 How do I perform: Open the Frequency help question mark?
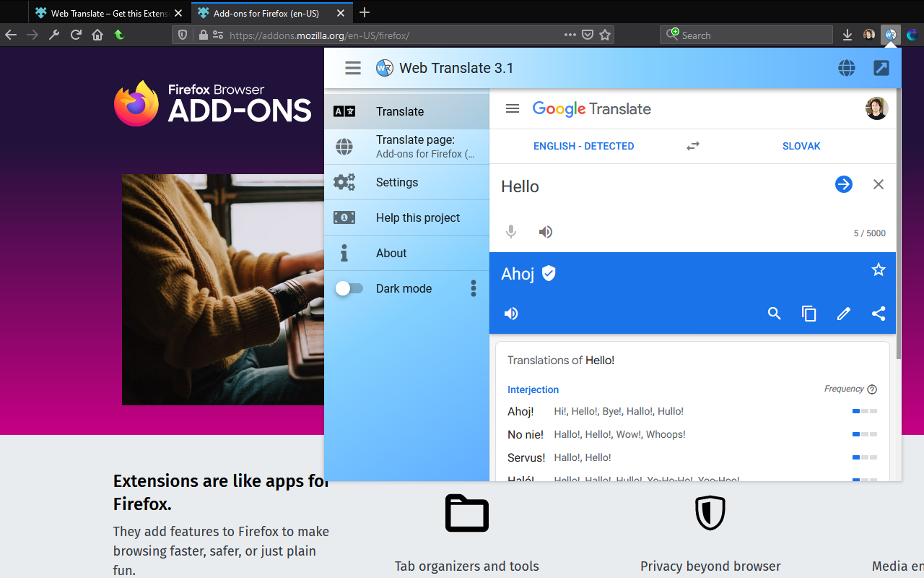[x=872, y=389]
